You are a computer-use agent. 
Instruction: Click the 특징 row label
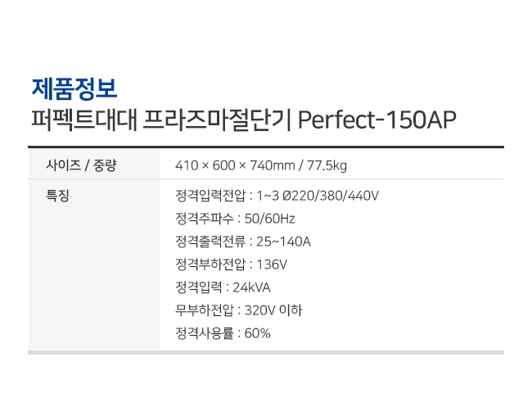click(57, 196)
